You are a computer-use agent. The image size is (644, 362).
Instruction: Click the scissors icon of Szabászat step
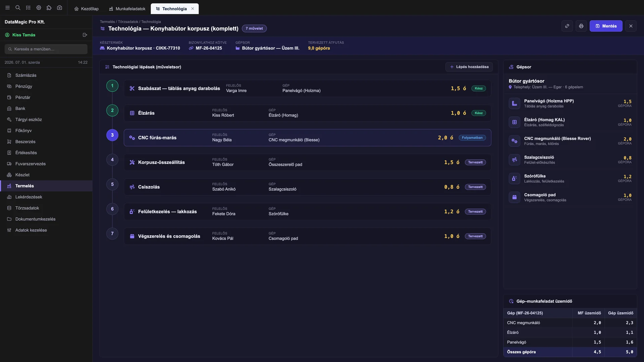click(132, 88)
